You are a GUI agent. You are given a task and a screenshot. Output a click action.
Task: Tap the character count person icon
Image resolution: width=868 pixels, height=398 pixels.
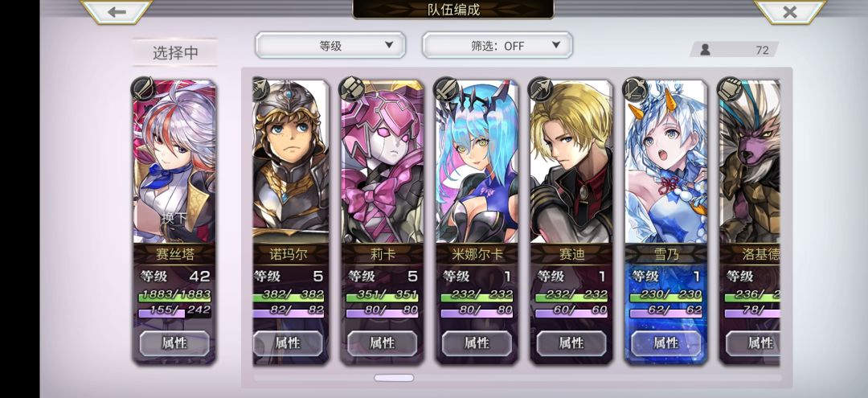tap(706, 50)
